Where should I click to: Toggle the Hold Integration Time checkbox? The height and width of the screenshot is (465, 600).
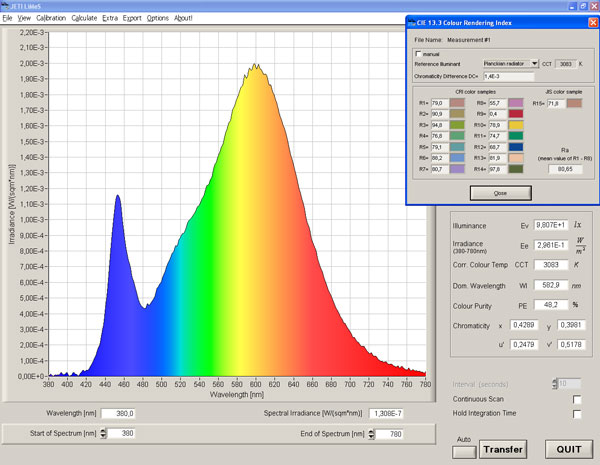coord(577,414)
